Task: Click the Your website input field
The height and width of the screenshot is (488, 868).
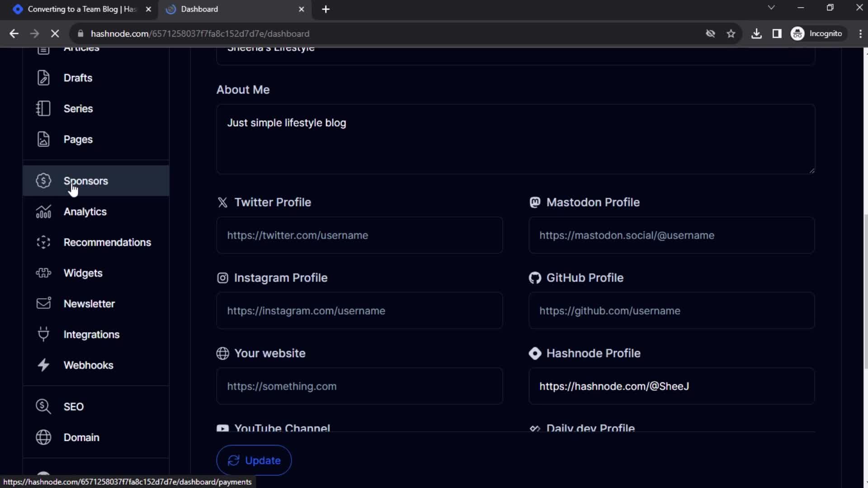Action: click(x=359, y=386)
